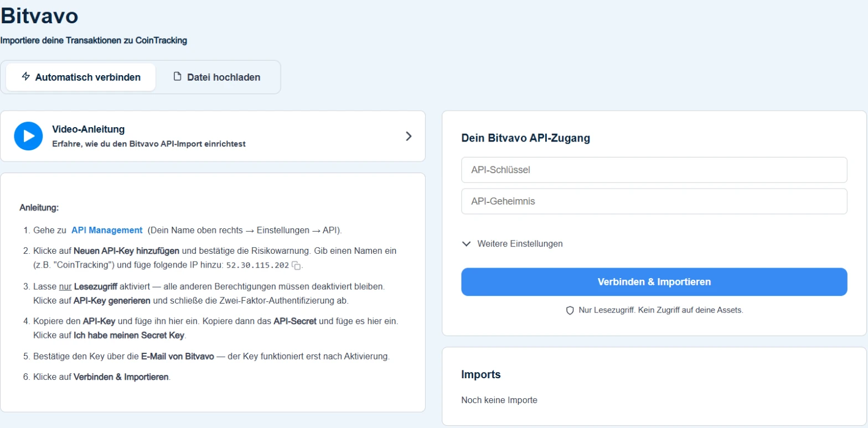Click the 'Dein Bitvavo API-Zugang' heading
Viewport: 868px width, 428px height.
coord(526,138)
